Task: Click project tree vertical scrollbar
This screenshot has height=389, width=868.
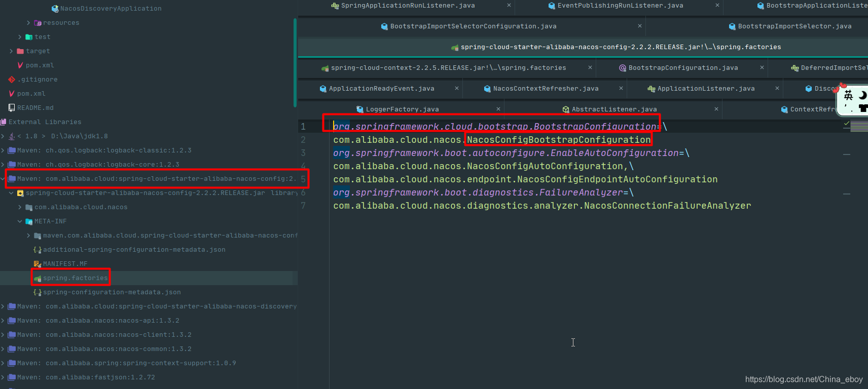Action: tap(295, 63)
